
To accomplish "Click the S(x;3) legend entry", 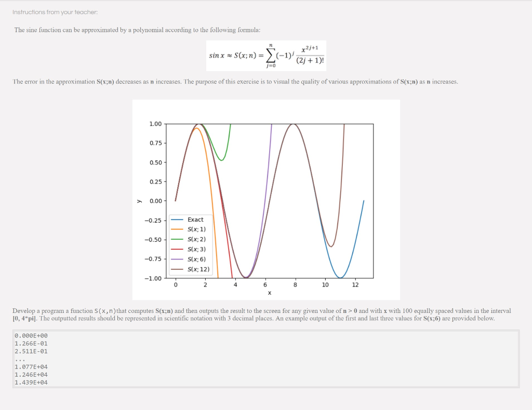I will click(188, 250).
